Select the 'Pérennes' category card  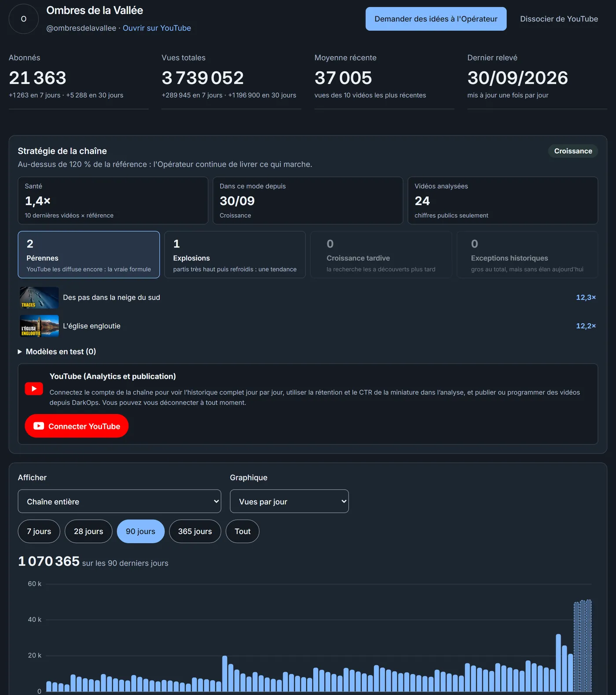pos(89,255)
